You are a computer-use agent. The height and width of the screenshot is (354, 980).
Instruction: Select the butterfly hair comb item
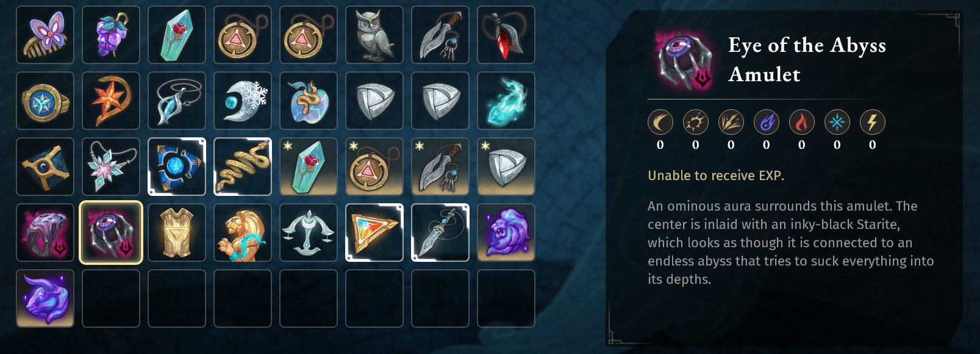point(45,35)
